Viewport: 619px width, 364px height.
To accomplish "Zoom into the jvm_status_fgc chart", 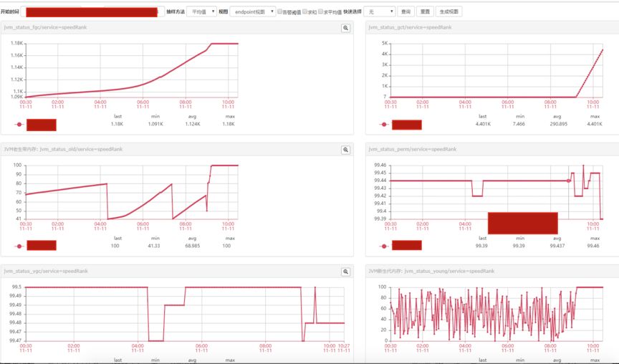I will (345, 28).
